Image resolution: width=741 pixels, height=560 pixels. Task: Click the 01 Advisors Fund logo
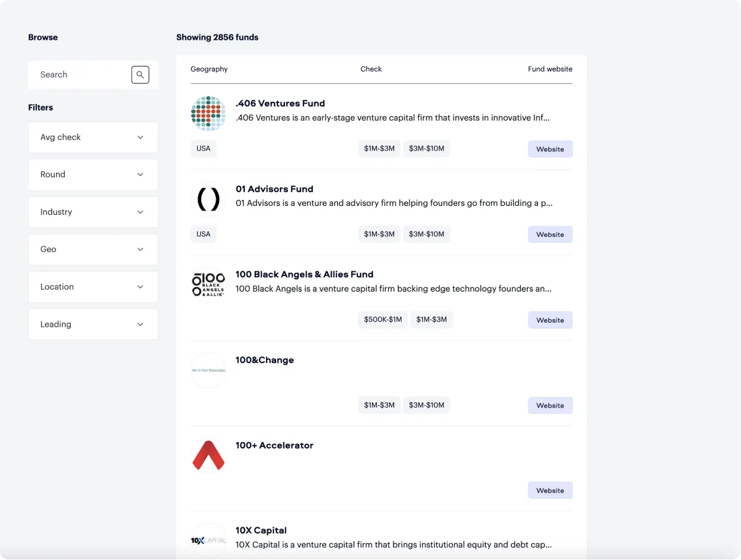coord(208,199)
